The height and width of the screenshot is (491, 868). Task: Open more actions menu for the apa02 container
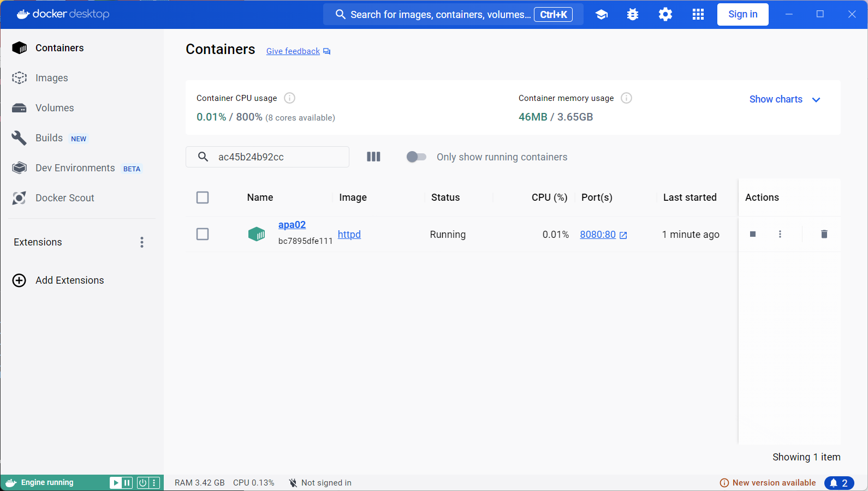coord(780,234)
